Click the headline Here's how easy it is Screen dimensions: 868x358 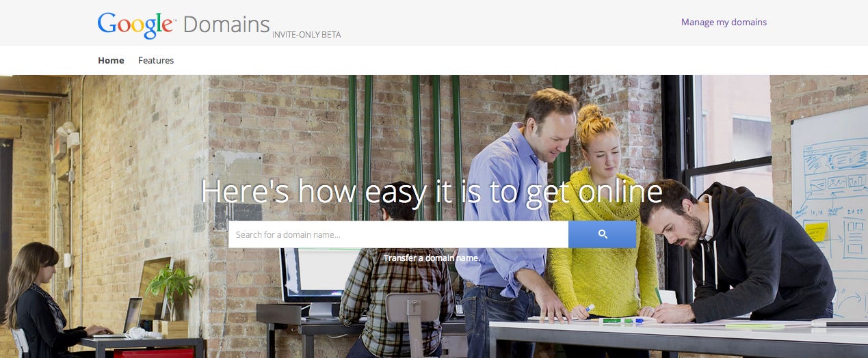coord(432,191)
